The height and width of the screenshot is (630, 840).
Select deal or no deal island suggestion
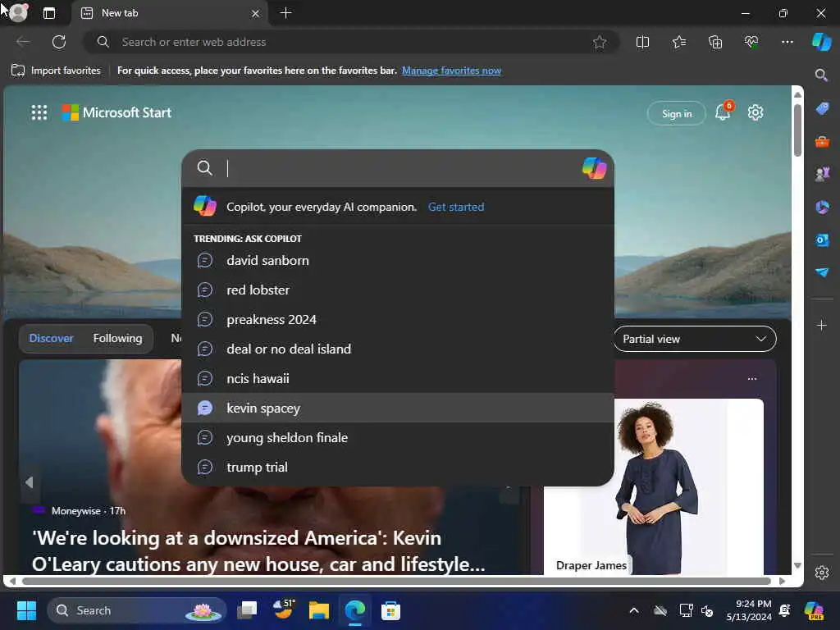point(398,349)
